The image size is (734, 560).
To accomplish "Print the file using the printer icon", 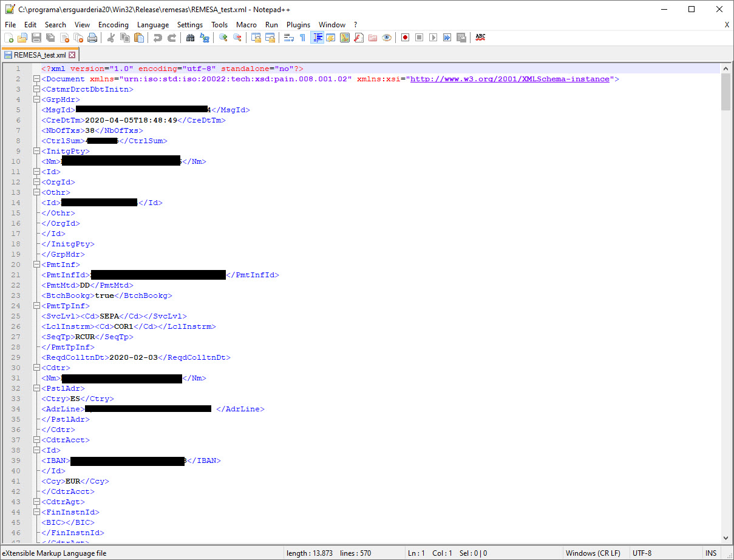I will pos(93,38).
